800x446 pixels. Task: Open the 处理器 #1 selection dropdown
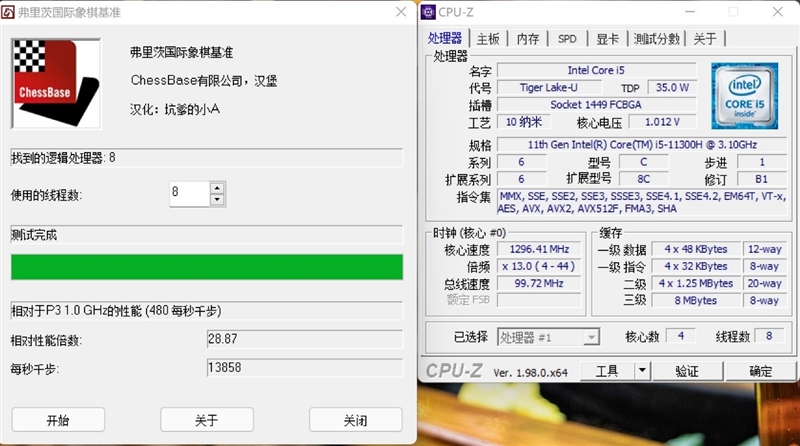coord(548,337)
